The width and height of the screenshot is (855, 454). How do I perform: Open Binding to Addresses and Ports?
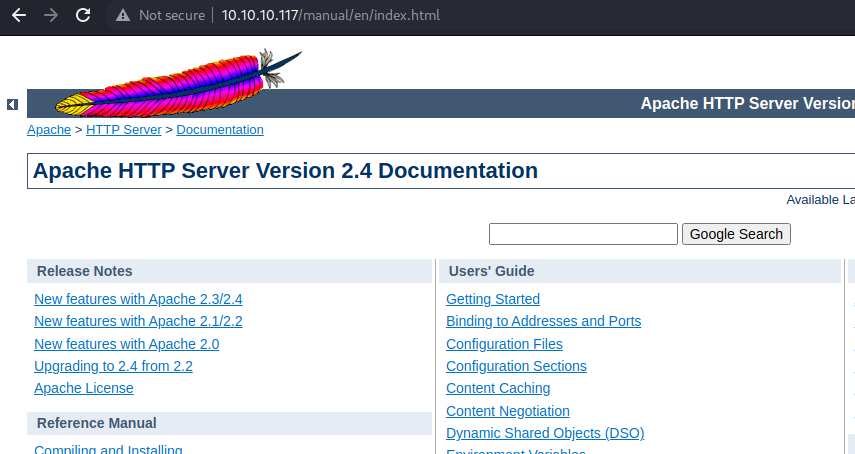tap(544, 322)
